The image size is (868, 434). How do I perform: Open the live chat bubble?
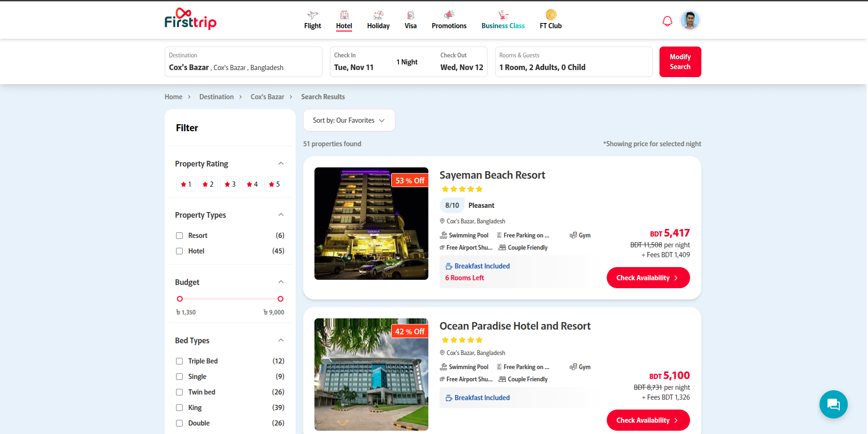[833, 404]
